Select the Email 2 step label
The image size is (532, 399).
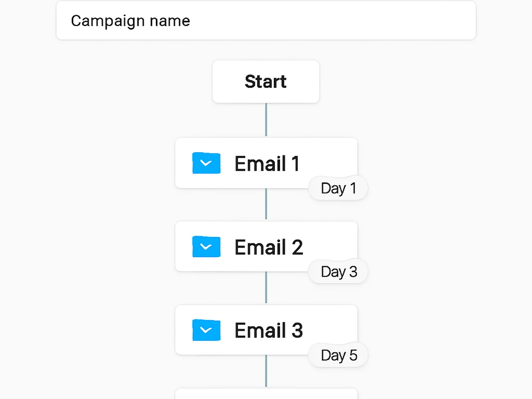(x=269, y=247)
